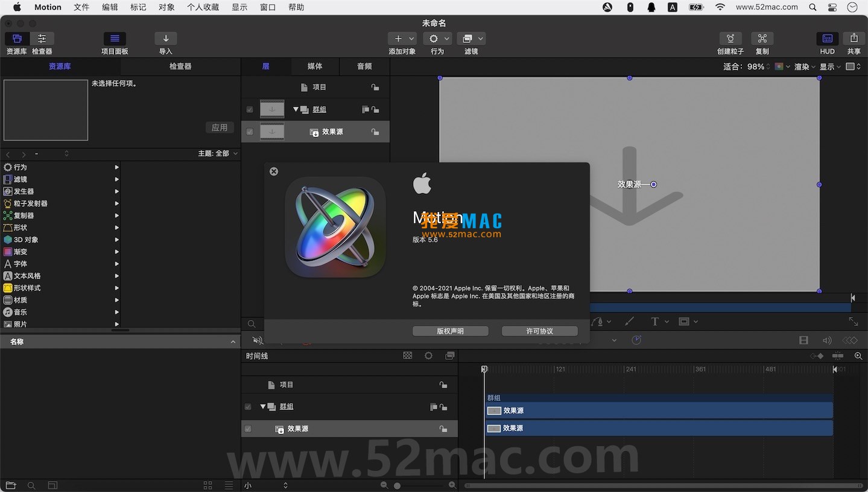This screenshot has height=492, width=868.
Task: Collapse the 群组 triangle in layers list
Action: pos(296,109)
